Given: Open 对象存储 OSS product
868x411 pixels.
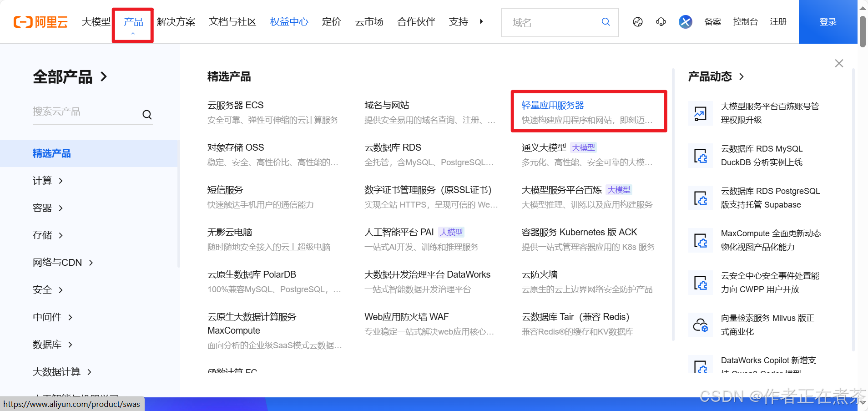Looking at the screenshot, I should pyautogui.click(x=236, y=147).
